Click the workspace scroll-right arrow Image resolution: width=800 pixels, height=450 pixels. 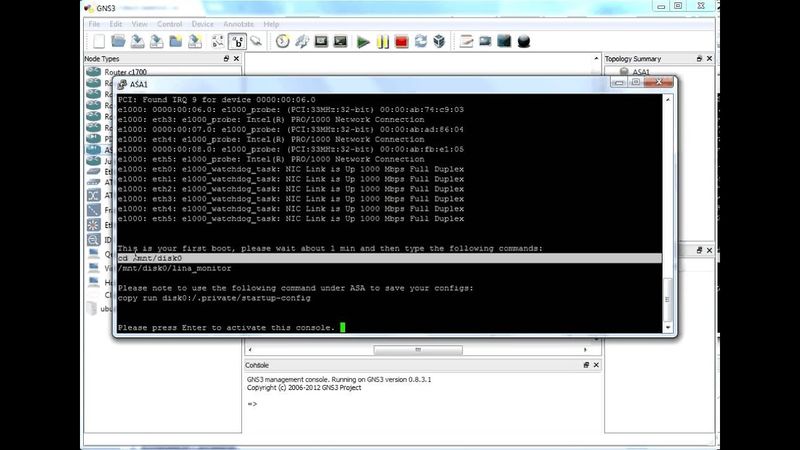(x=585, y=350)
